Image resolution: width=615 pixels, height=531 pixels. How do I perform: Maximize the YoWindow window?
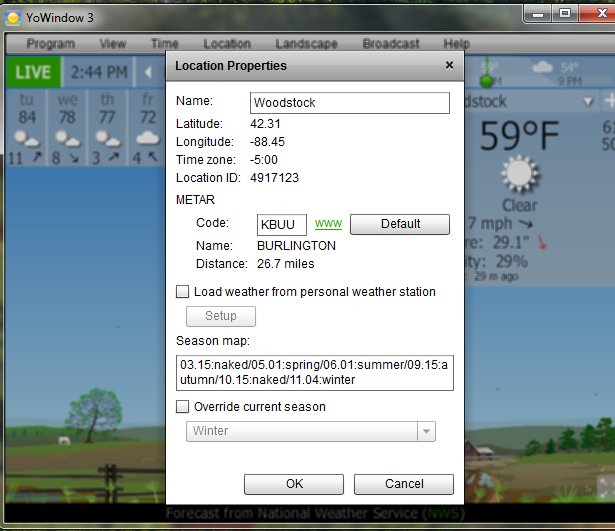(x=565, y=13)
